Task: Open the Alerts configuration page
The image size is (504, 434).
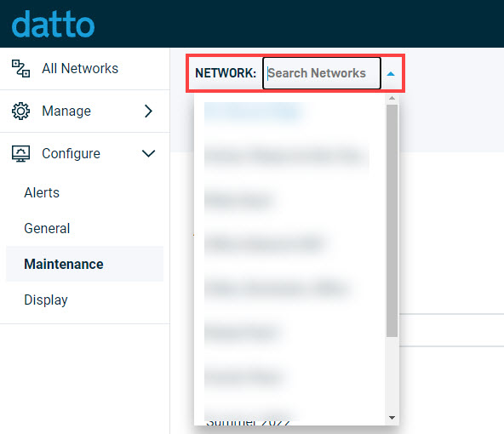Action: 42,192
